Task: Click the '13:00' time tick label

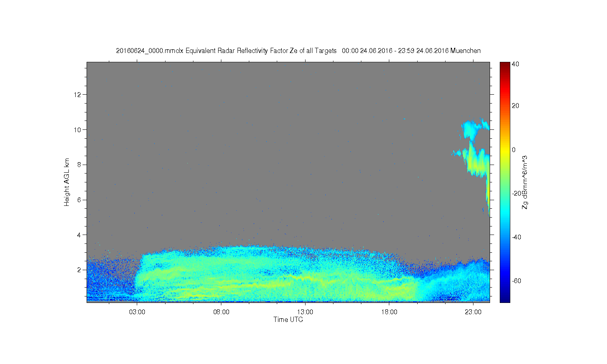Action: tap(305, 312)
